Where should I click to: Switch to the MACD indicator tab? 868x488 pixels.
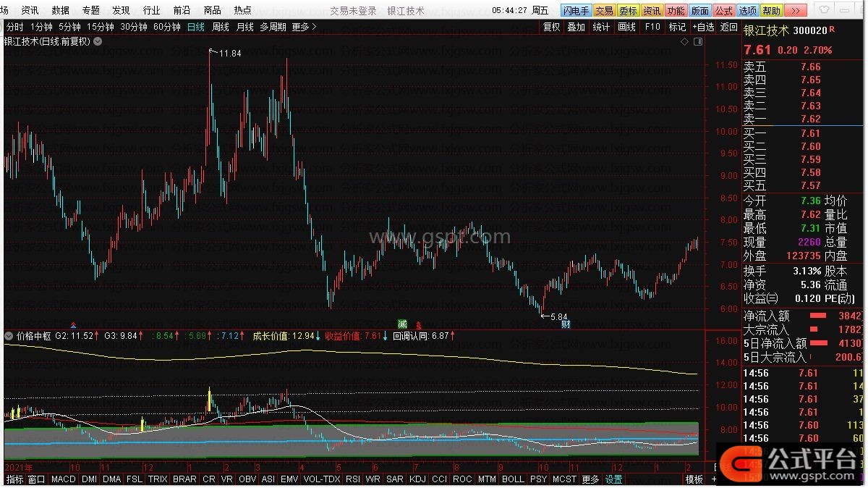64,479
